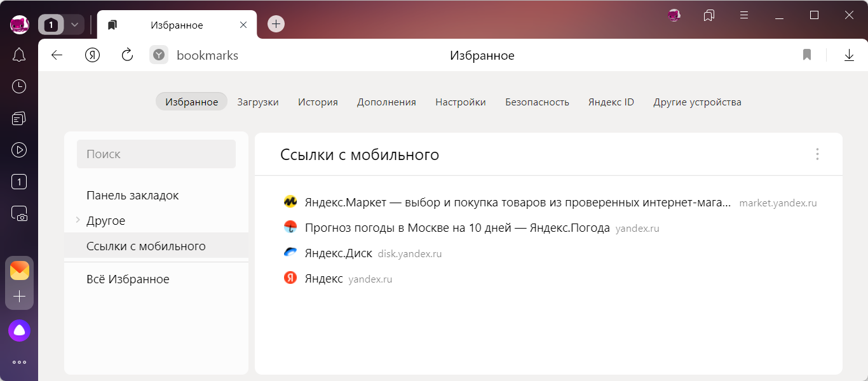The height and width of the screenshot is (381, 868).
Task: Click the Яндекс.Диск bookmark favicon
Action: click(x=290, y=253)
